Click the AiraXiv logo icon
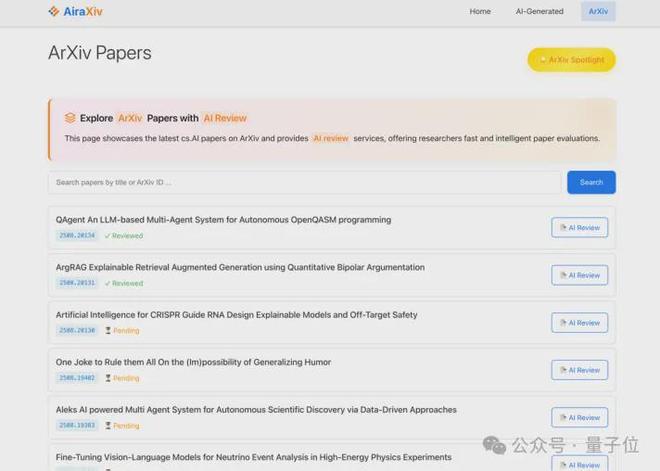660x471 pixels. [53, 11]
